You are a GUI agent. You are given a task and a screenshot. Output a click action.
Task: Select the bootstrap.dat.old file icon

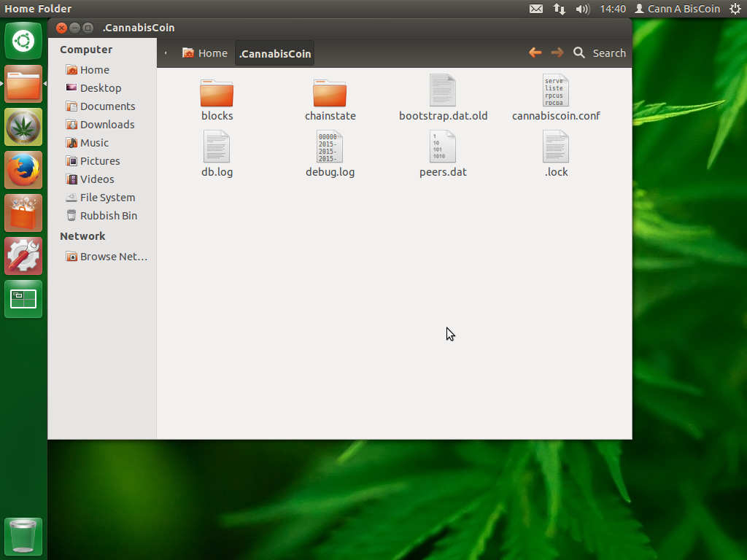(443, 90)
